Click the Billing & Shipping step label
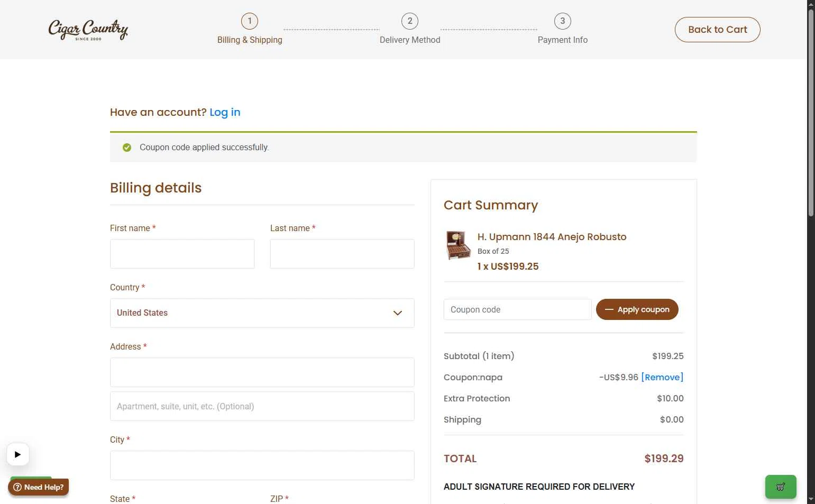 250,40
